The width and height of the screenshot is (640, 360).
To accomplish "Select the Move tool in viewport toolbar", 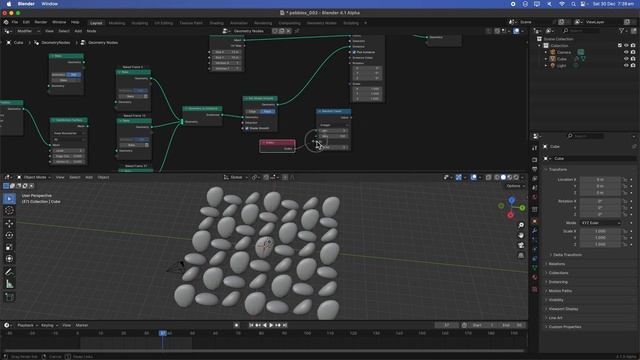I will tap(9, 223).
